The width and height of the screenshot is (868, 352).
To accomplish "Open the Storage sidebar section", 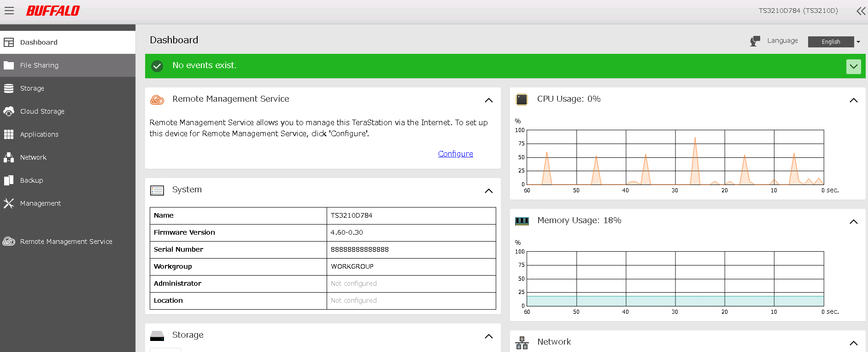I will tap(32, 88).
